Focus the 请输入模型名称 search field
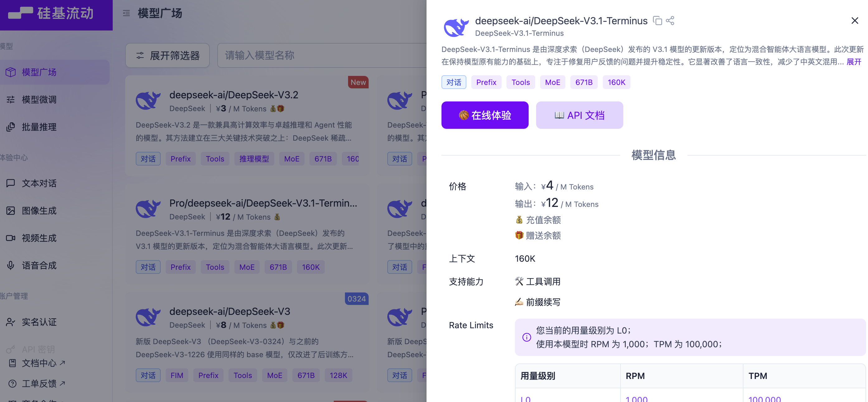The width and height of the screenshot is (868, 402). [322, 55]
